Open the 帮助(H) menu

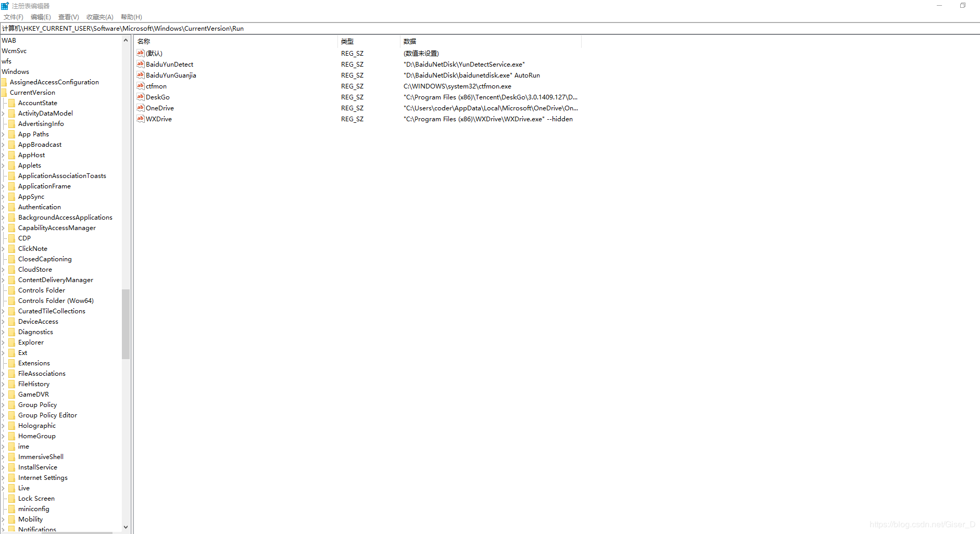131,17
